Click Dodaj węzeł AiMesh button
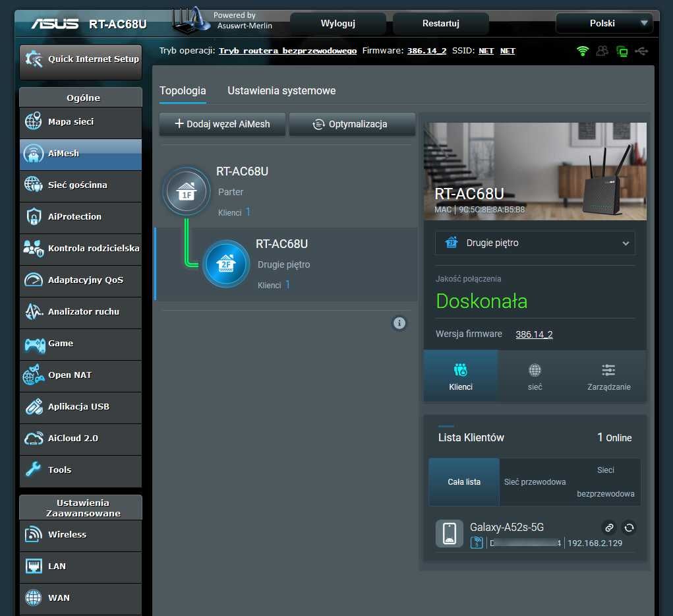The width and height of the screenshot is (673, 616). [x=222, y=124]
